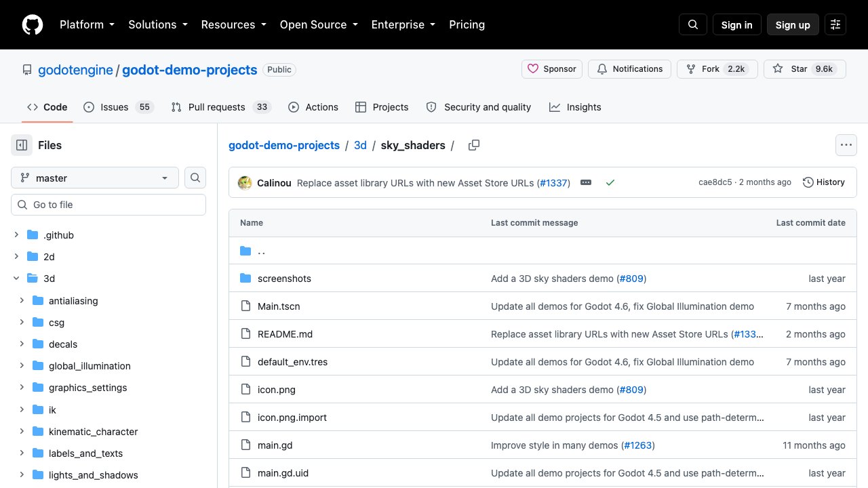Click the file icon for icon.png.import

tap(245, 418)
